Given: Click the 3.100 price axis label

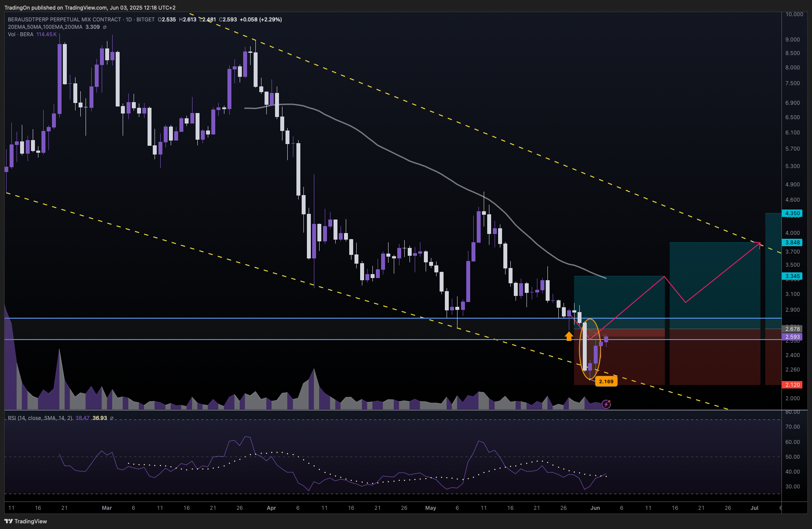Looking at the screenshot, I should click(793, 294).
